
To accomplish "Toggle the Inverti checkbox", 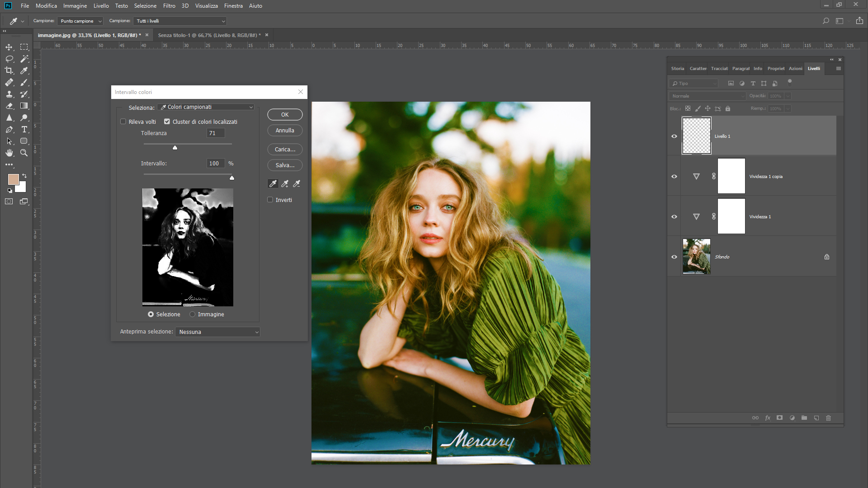I will [x=270, y=200].
